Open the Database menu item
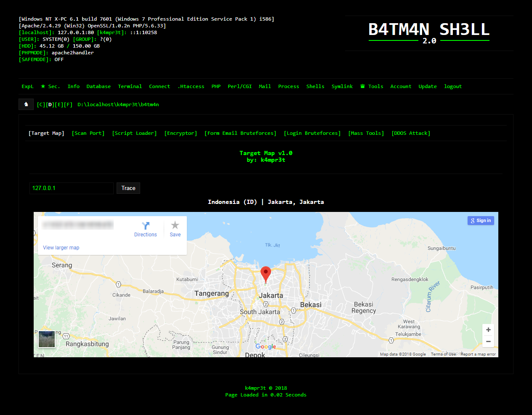The width and height of the screenshot is (532, 415). [98, 86]
